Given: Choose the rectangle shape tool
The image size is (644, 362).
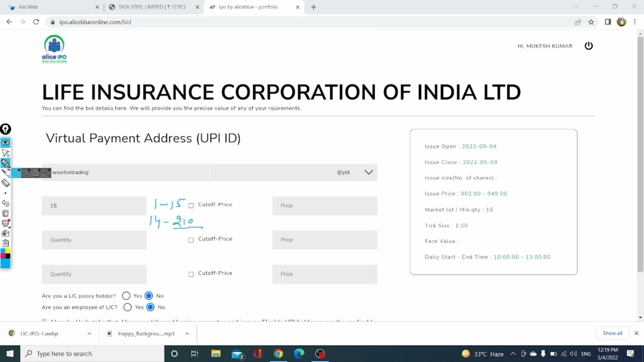Looking at the screenshot, I should [x=36, y=173].
